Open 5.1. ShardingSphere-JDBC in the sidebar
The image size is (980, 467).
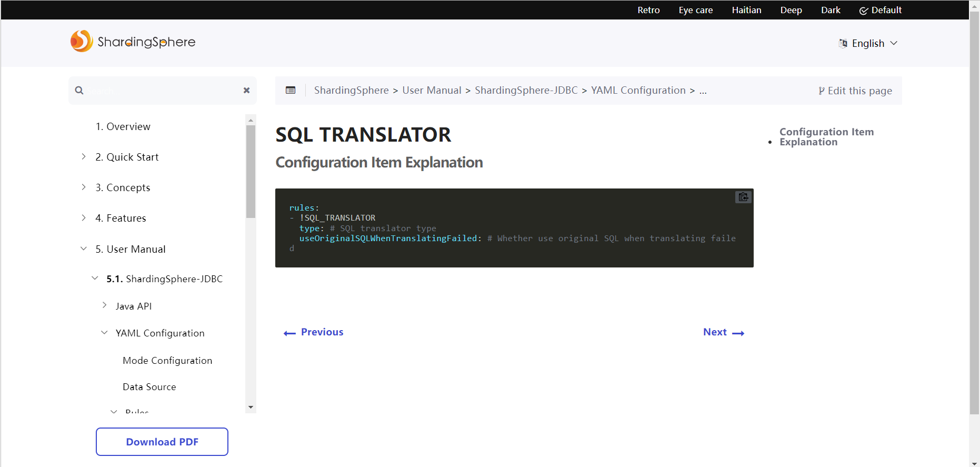pos(165,279)
